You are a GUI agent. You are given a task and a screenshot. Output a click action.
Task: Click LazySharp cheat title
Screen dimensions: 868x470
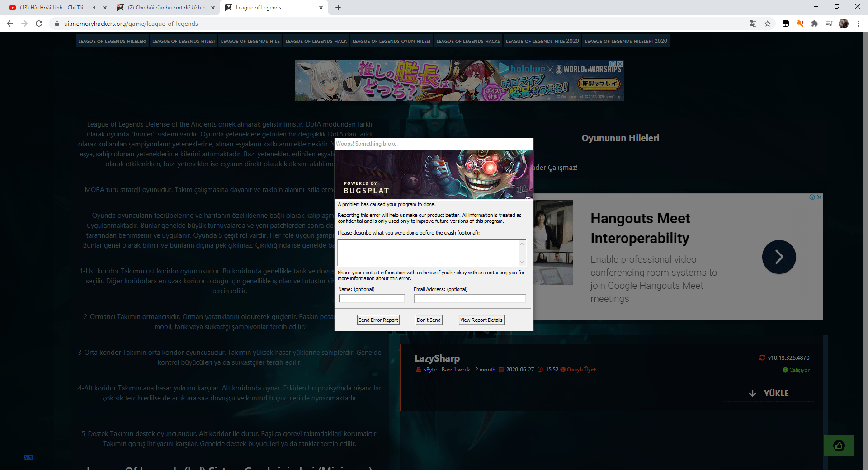(437, 358)
